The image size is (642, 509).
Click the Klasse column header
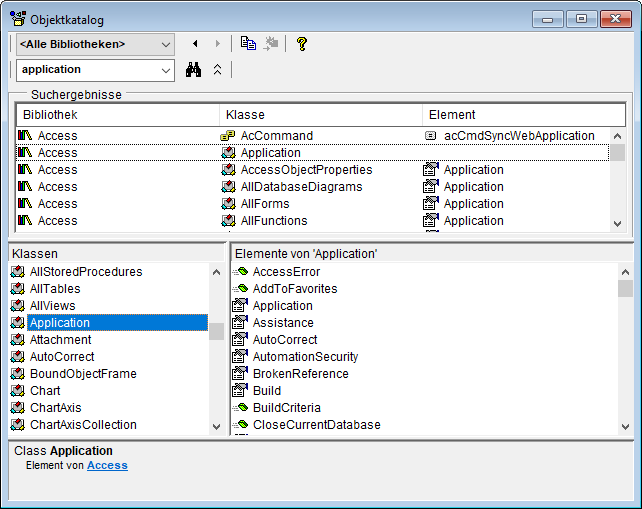320,115
